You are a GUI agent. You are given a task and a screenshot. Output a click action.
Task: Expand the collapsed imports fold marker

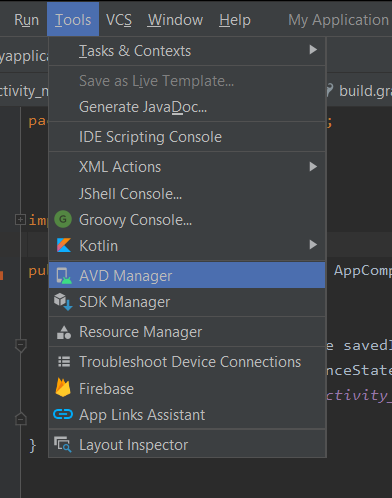point(20,219)
